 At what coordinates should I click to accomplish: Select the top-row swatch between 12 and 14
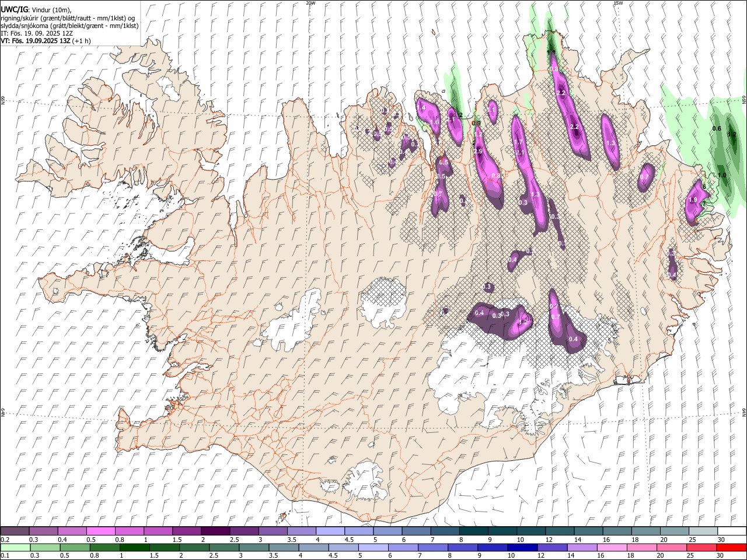coord(559,531)
